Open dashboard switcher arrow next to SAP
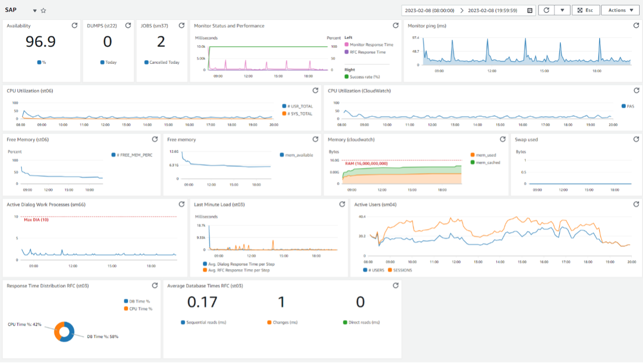Viewport: 643px width, 364px height. tap(35, 11)
